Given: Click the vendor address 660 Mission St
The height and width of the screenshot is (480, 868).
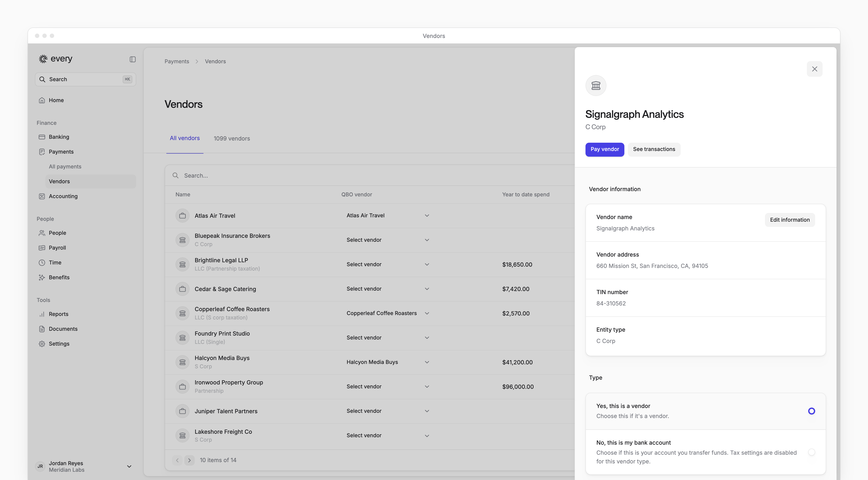Looking at the screenshot, I should coord(652,266).
